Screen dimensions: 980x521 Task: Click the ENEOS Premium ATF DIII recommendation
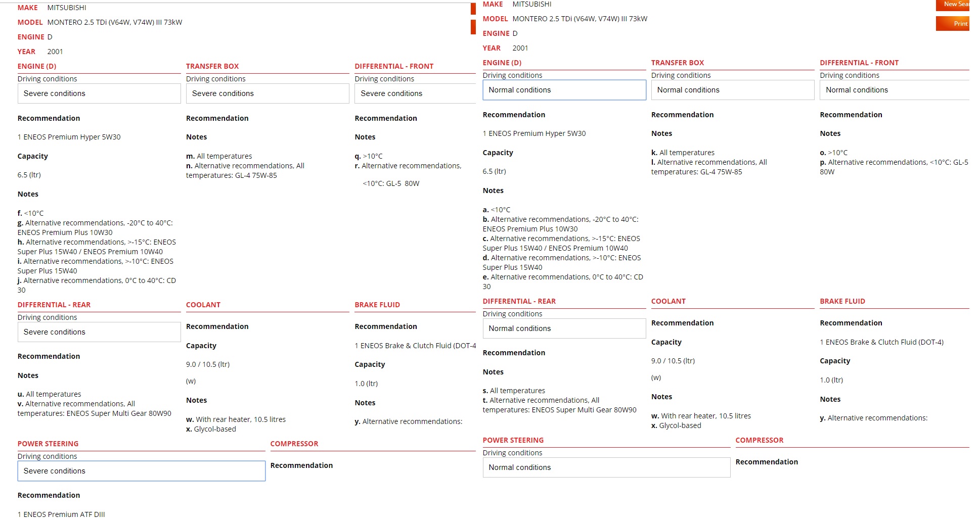point(61,514)
